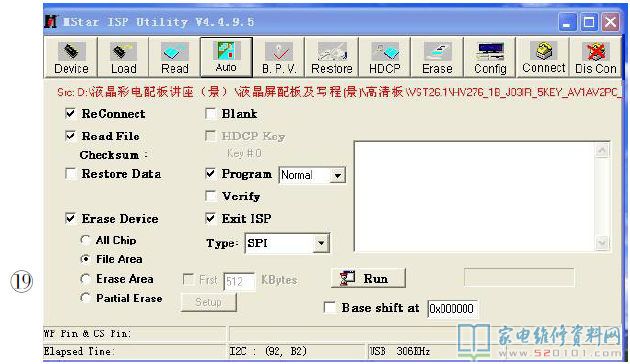Open the HDCP toolbar icon

pyautogui.click(x=385, y=51)
